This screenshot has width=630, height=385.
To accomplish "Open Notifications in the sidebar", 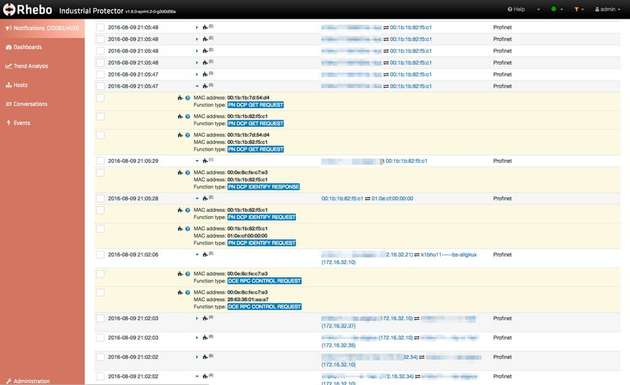I will click(42, 28).
